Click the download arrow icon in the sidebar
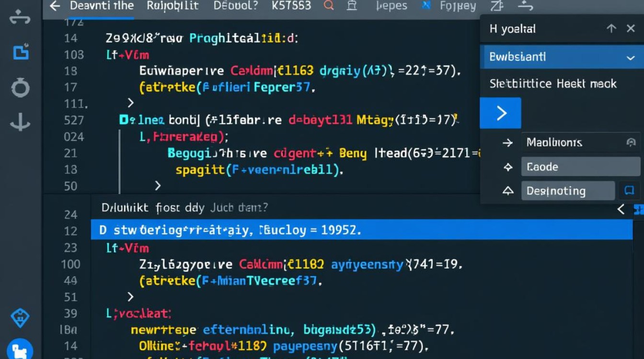644x359 pixels. point(20,123)
